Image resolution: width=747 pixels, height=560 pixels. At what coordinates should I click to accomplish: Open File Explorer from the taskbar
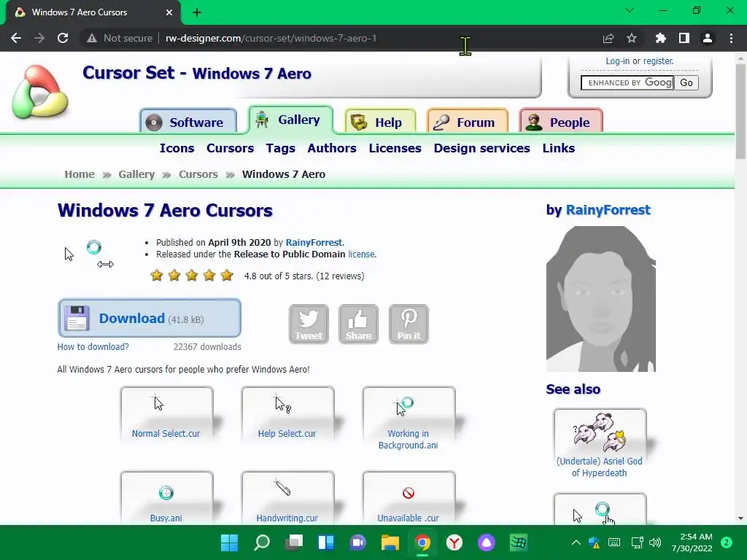tap(390, 542)
